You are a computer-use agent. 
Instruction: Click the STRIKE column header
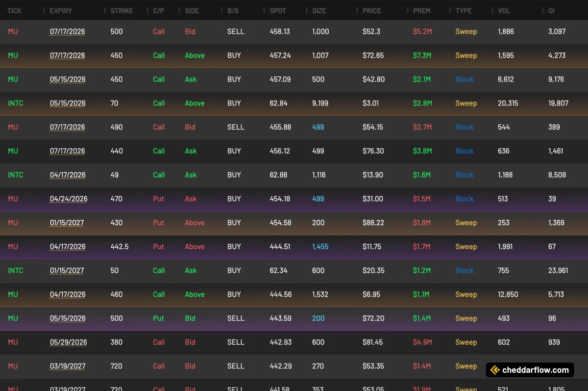[x=122, y=11]
